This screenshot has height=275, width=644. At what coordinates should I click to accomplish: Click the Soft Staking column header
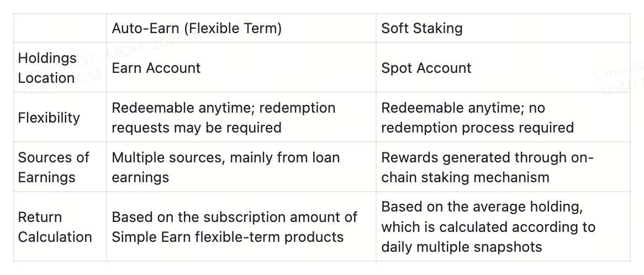[x=422, y=29]
